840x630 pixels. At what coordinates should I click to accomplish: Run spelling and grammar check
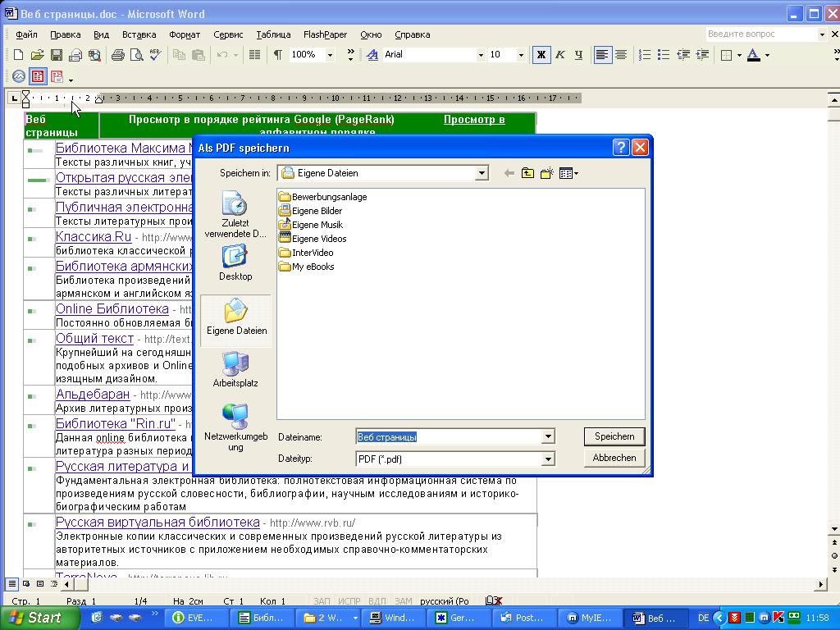tap(156, 55)
